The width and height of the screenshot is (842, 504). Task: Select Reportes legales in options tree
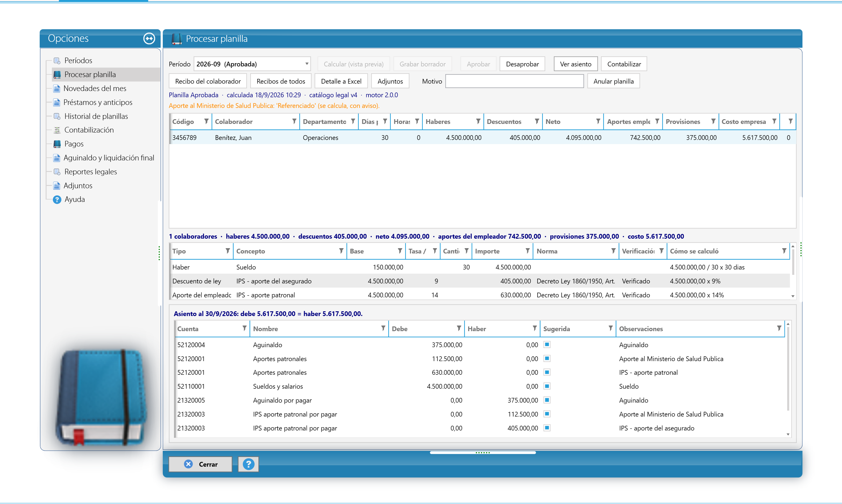click(91, 172)
